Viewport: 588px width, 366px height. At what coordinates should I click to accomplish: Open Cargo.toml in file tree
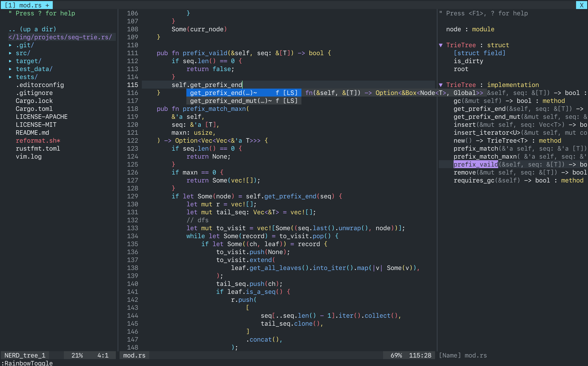(x=34, y=109)
